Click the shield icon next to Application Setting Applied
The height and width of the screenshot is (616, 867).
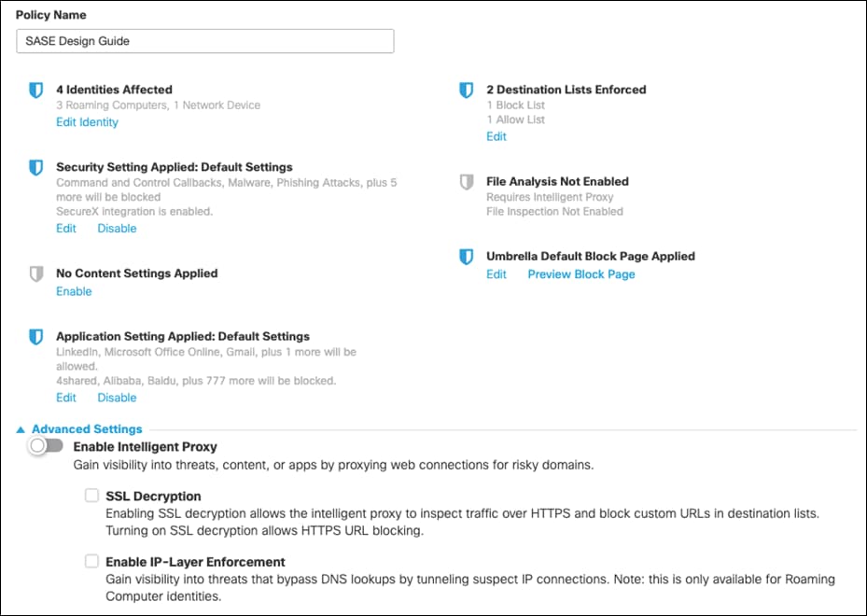(36, 337)
